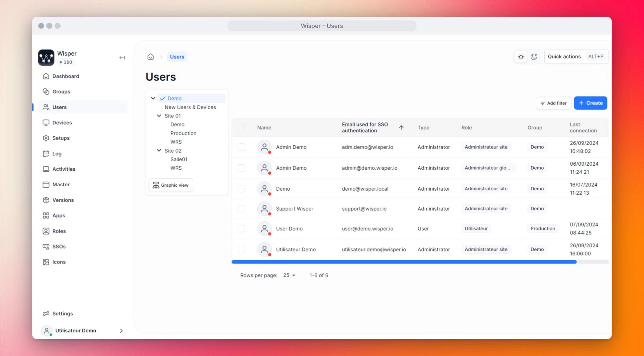This screenshot has height=356, width=644.
Task: Open the Dashboard from the sidebar
Action: point(65,76)
